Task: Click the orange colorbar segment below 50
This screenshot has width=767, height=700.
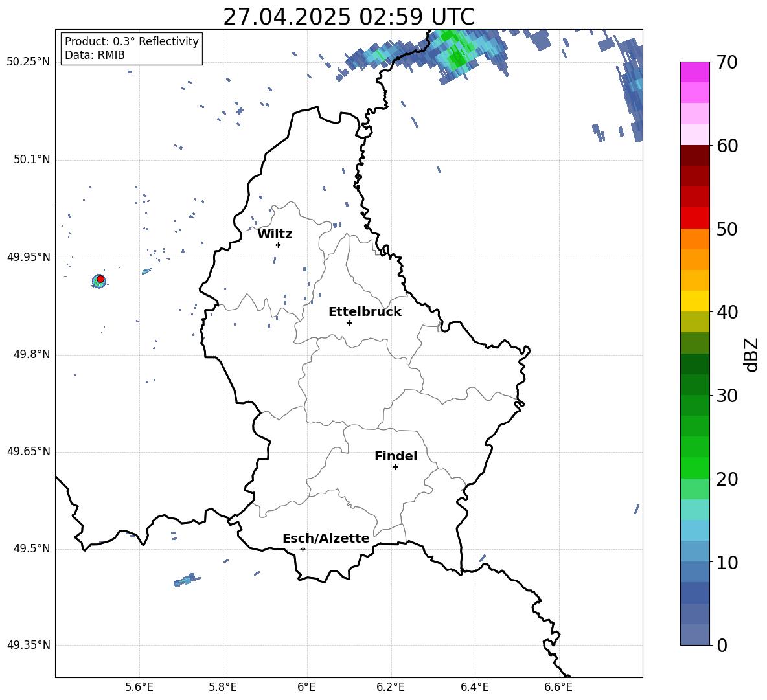Action: point(694,238)
